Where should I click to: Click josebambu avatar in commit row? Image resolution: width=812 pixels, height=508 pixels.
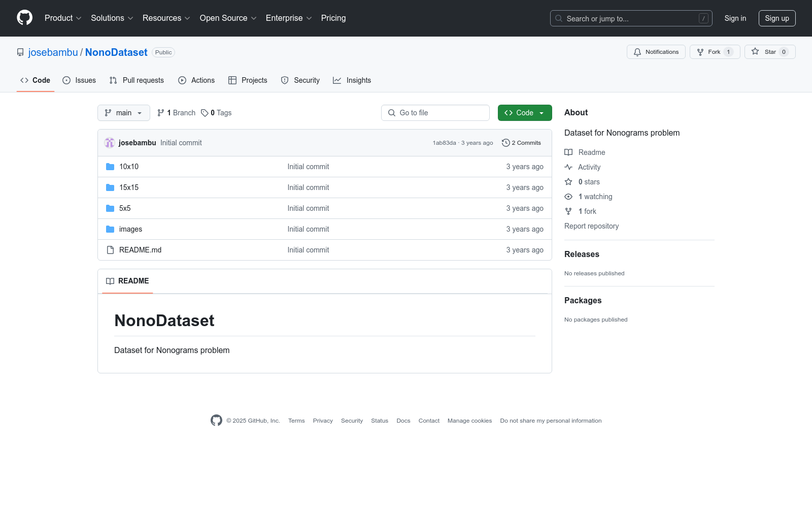pyautogui.click(x=110, y=143)
